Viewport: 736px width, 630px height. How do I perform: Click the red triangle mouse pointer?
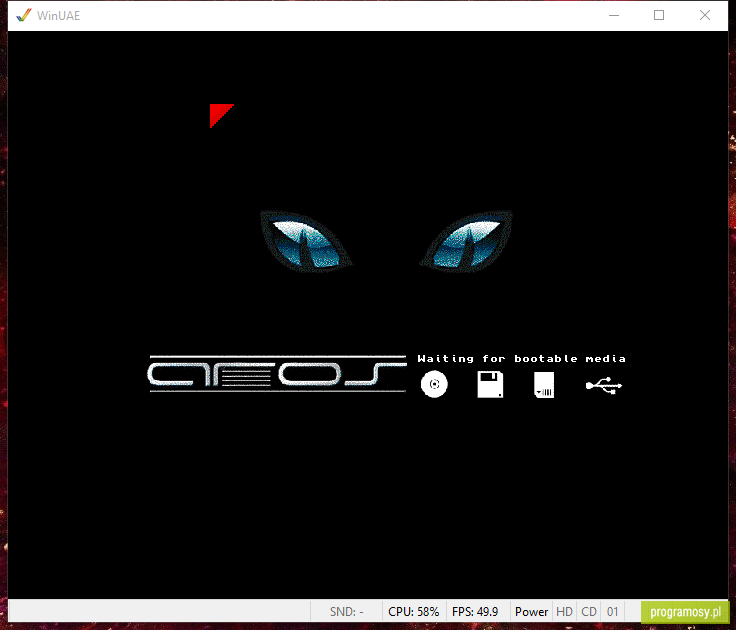coord(220,115)
